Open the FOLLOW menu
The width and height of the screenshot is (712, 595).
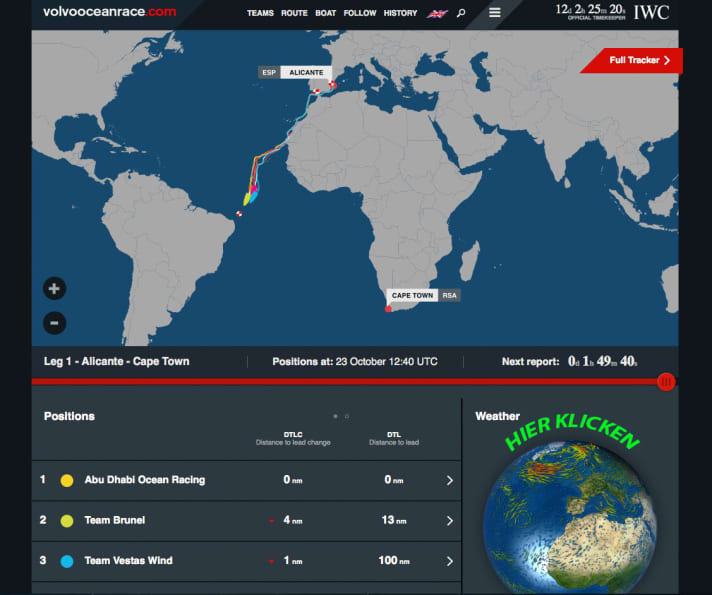pos(360,13)
